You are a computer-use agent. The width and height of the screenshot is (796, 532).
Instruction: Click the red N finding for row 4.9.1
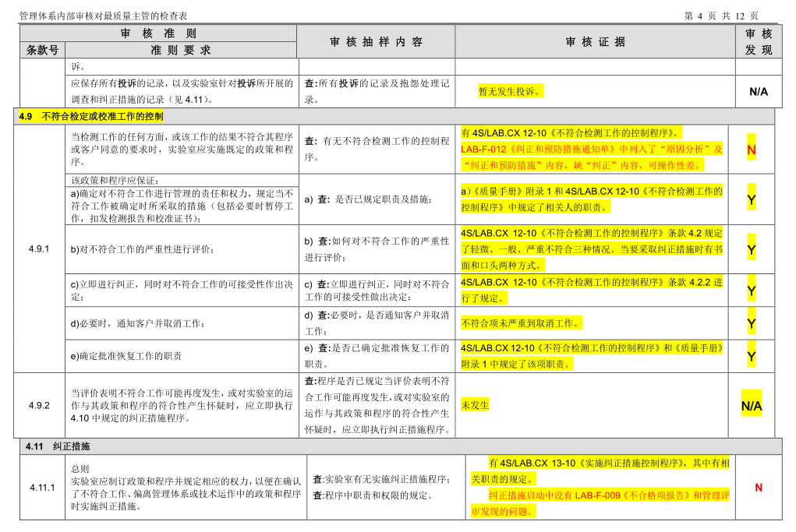pos(752,150)
